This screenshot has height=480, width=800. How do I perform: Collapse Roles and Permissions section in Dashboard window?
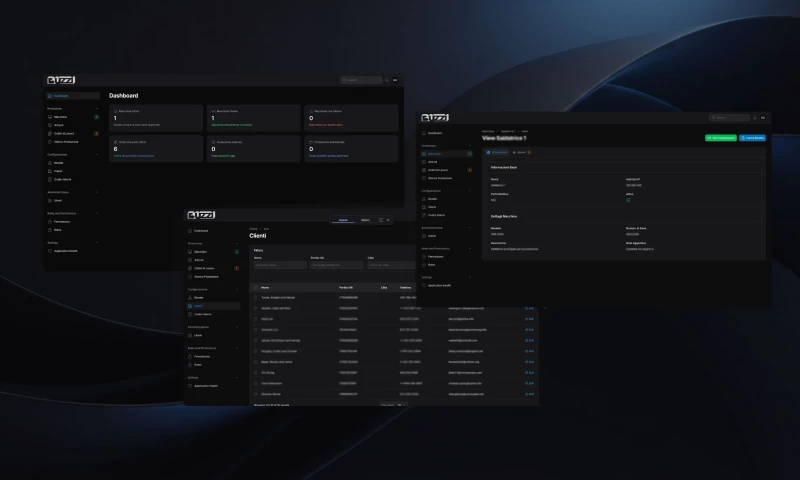pos(97,213)
